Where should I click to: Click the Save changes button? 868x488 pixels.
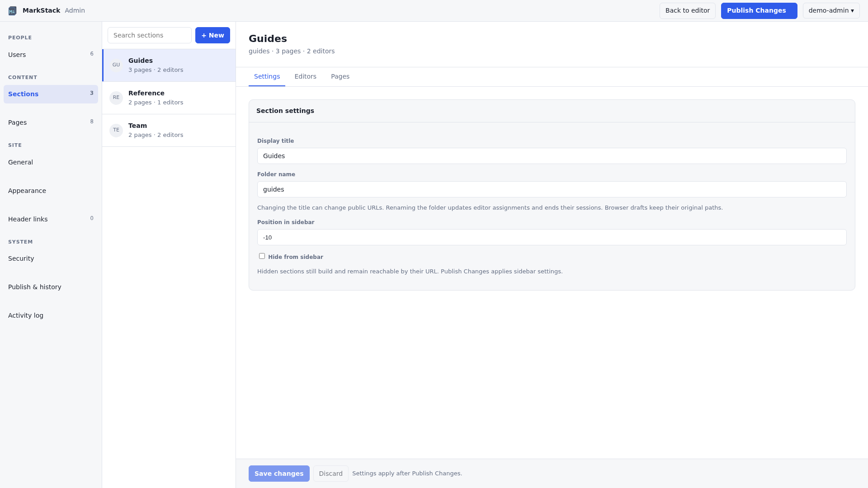click(x=279, y=474)
